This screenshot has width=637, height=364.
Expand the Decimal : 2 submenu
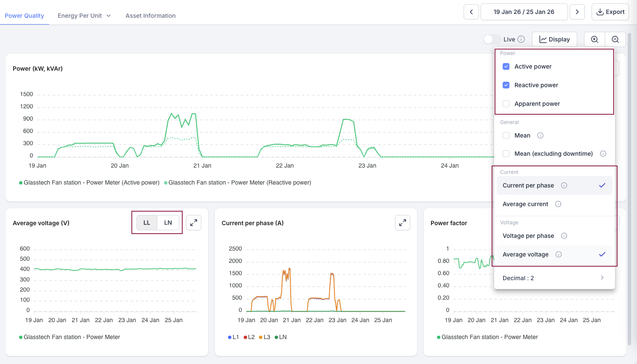click(554, 278)
